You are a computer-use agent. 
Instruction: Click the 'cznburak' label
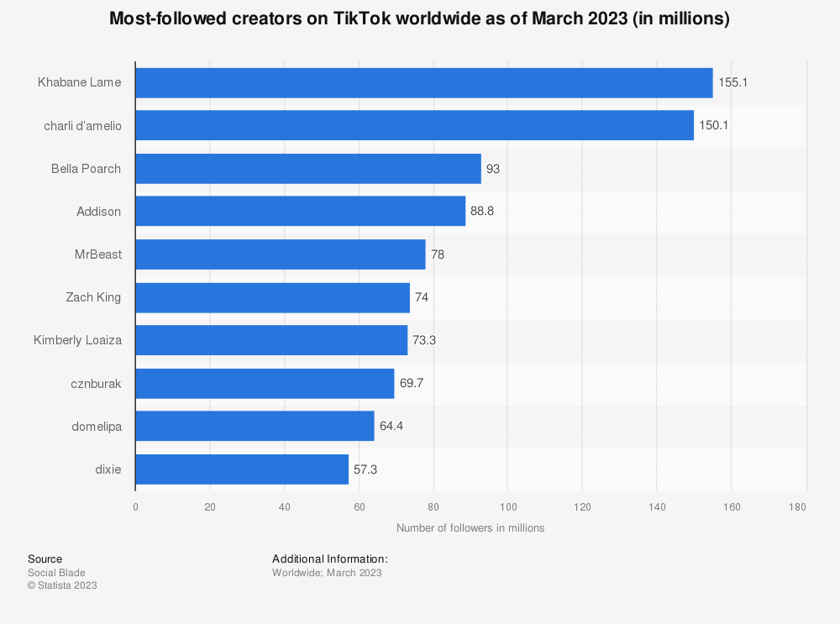(x=96, y=384)
